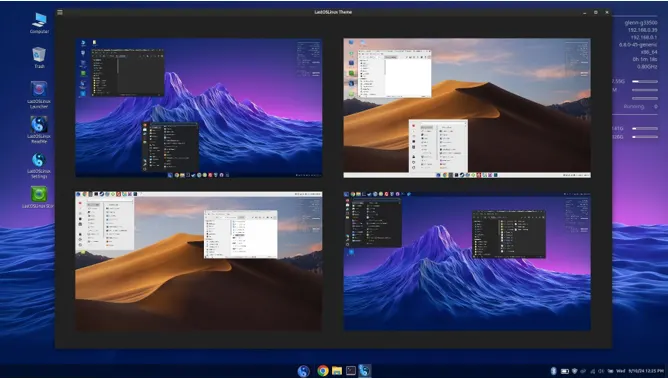Click the active LastOSLinux Theme taskbar item
The image size is (668, 379).
click(x=364, y=370)
